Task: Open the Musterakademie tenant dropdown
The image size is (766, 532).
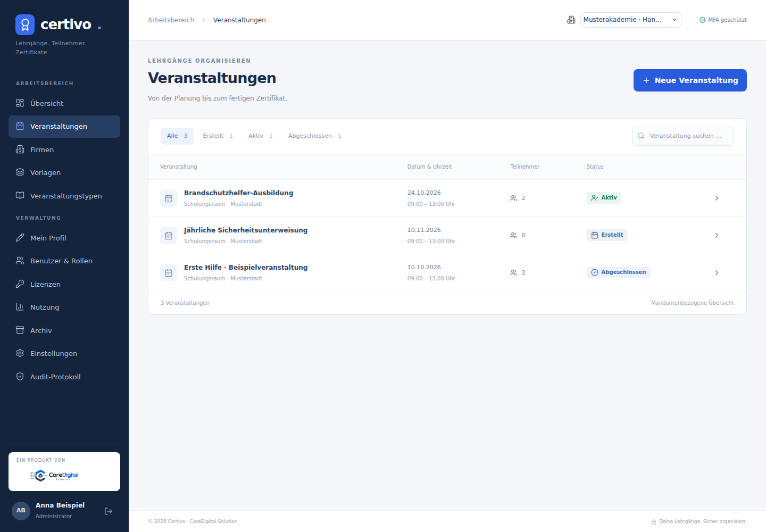Action: 630,20
